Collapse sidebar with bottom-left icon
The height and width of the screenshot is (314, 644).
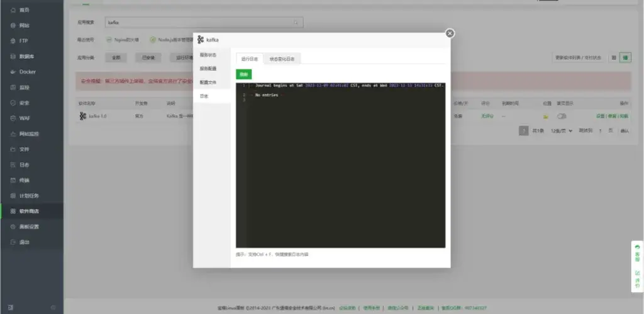coord(11,307)
